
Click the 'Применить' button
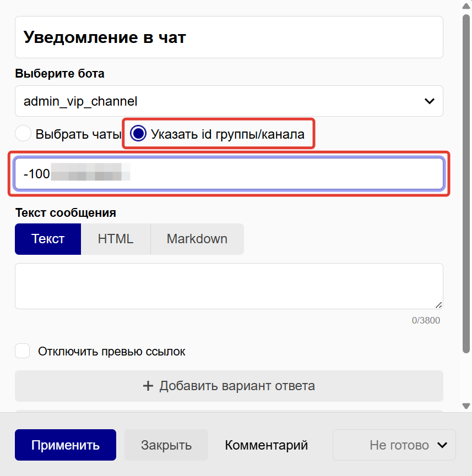(x=65, y=445)
